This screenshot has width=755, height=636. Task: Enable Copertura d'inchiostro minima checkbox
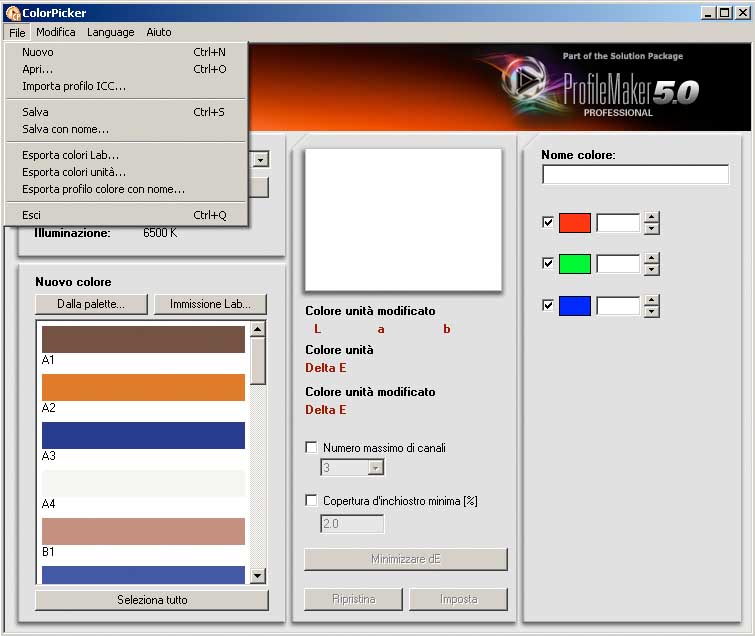[x=311, y=500]
